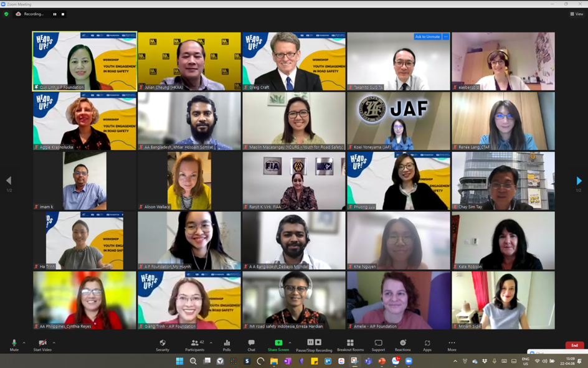Open the More menu in the toolbar

click(x=452, y=345)
